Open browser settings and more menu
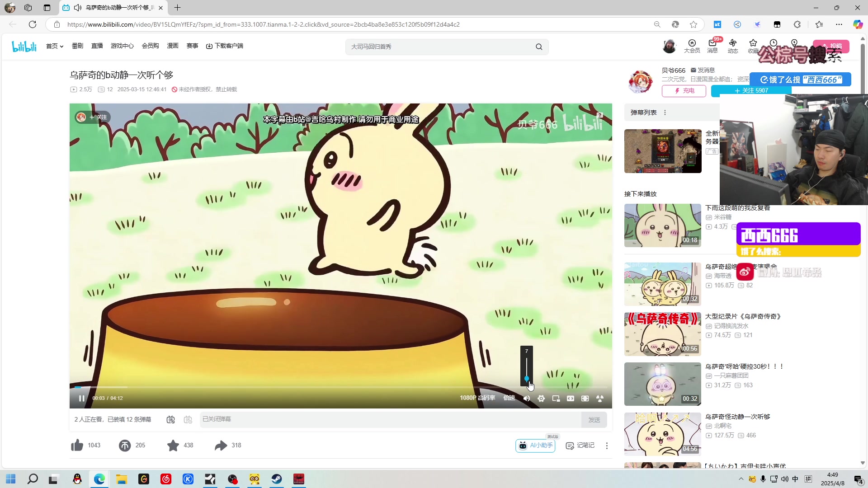 (x=839, y=24)
